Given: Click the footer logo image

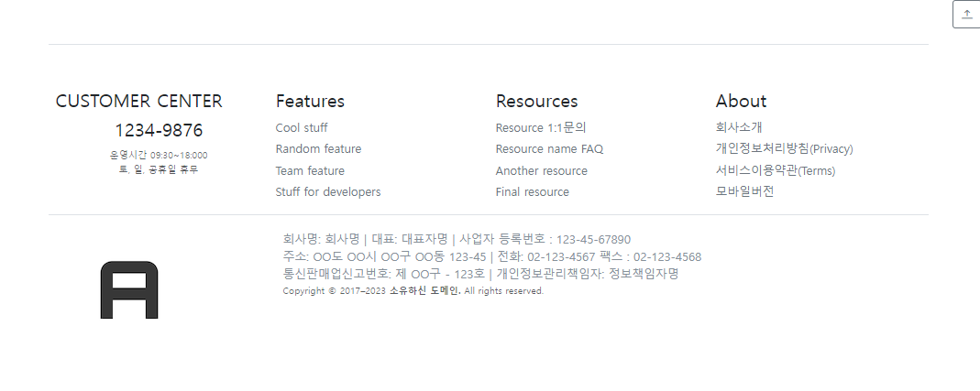Looking at the screenshot, I should click(x=129, y=290).
